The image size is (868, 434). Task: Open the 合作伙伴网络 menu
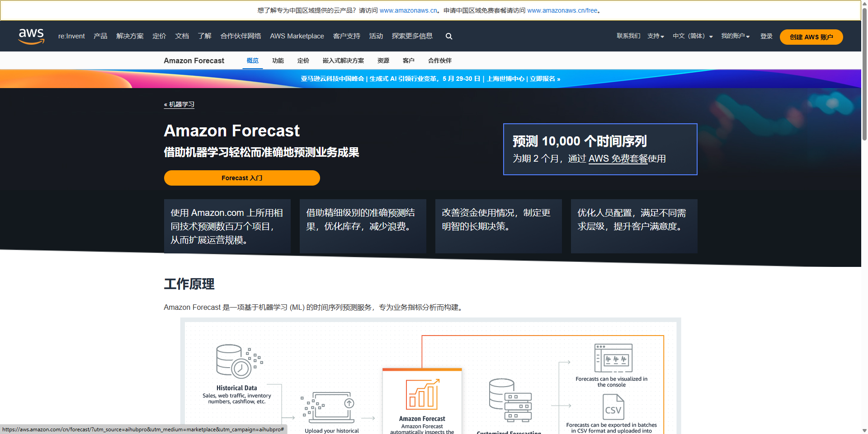click(241, 36)
